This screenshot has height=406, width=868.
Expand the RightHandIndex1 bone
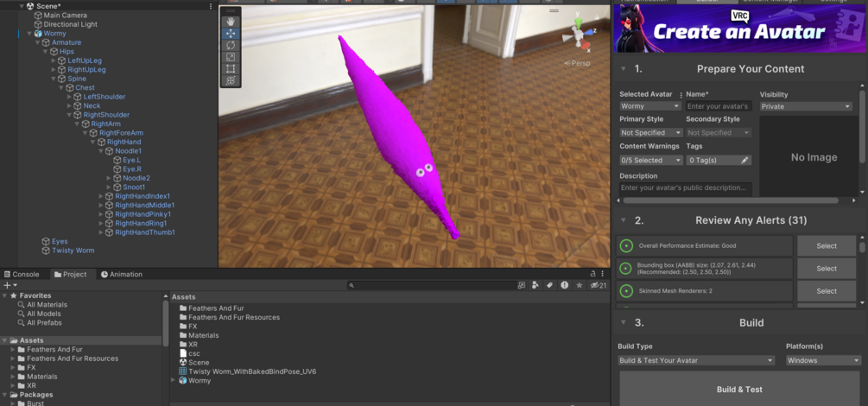(x=101, y=196)
